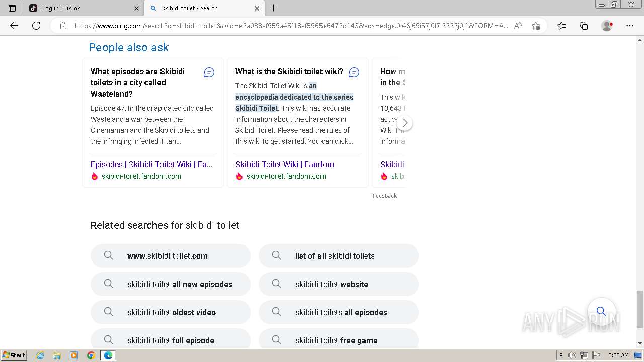Select the skibidi toilet - Search tab
The image size is (644, 362).
[x=204, y=8]
